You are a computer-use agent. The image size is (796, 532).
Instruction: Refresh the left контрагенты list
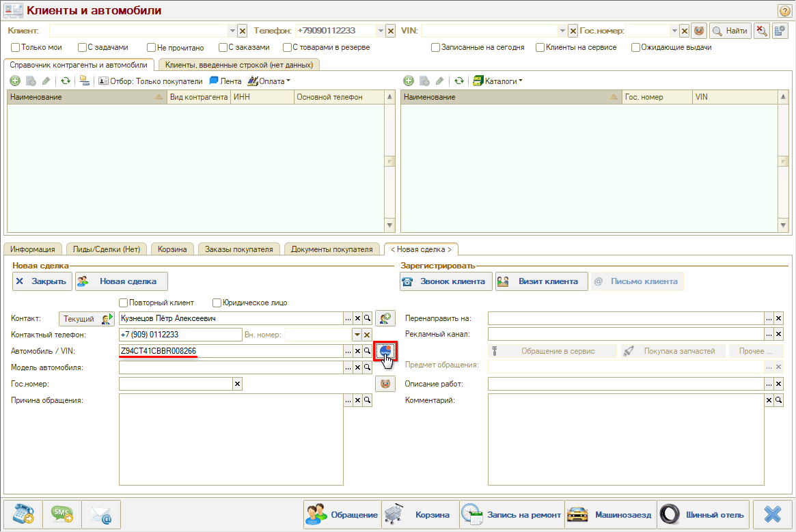(x=66, y=81)
